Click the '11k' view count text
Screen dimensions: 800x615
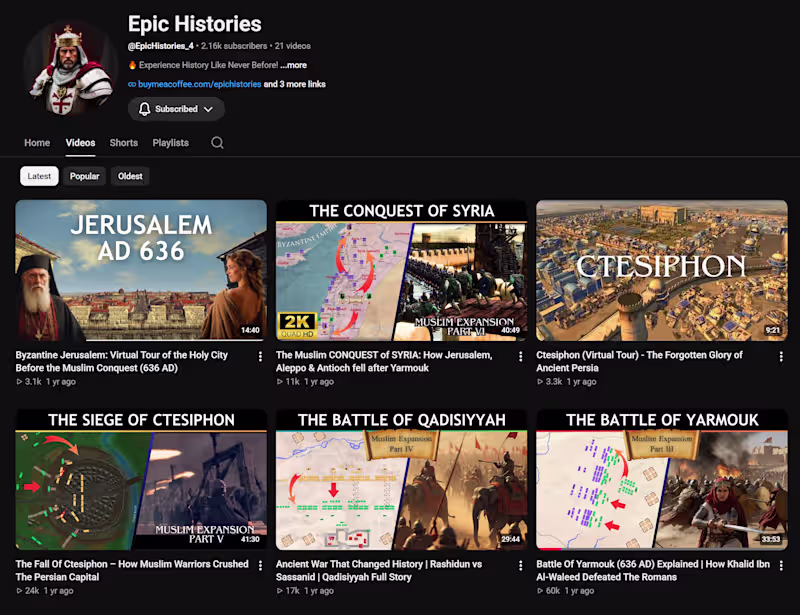[x=292, y=381]
